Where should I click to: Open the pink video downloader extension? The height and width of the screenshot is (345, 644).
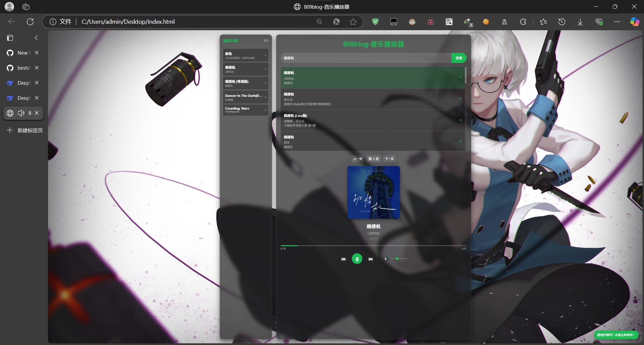pyautogui.click(x=431, y=22)
